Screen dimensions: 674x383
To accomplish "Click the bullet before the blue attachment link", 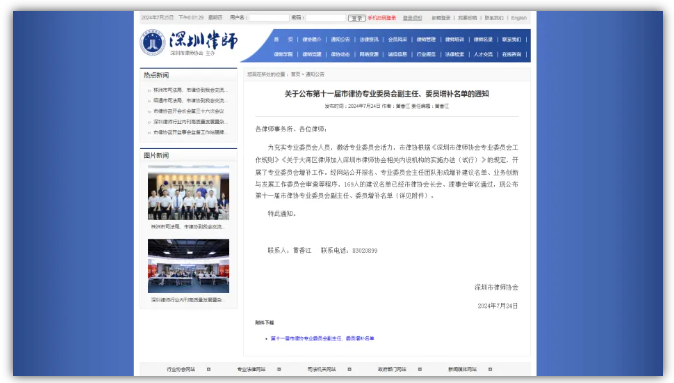I will (x=267, y=339).
